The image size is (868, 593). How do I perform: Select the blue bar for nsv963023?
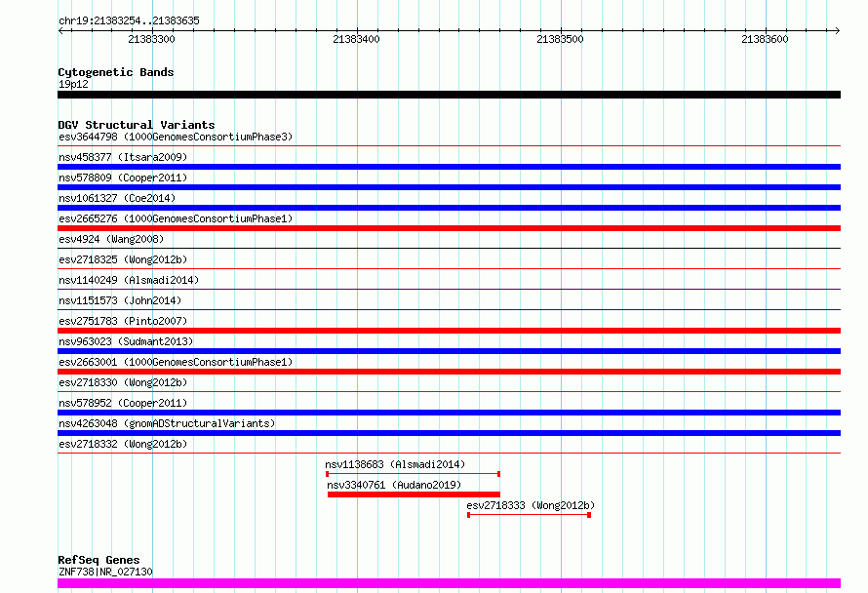(x=449, y=351)
